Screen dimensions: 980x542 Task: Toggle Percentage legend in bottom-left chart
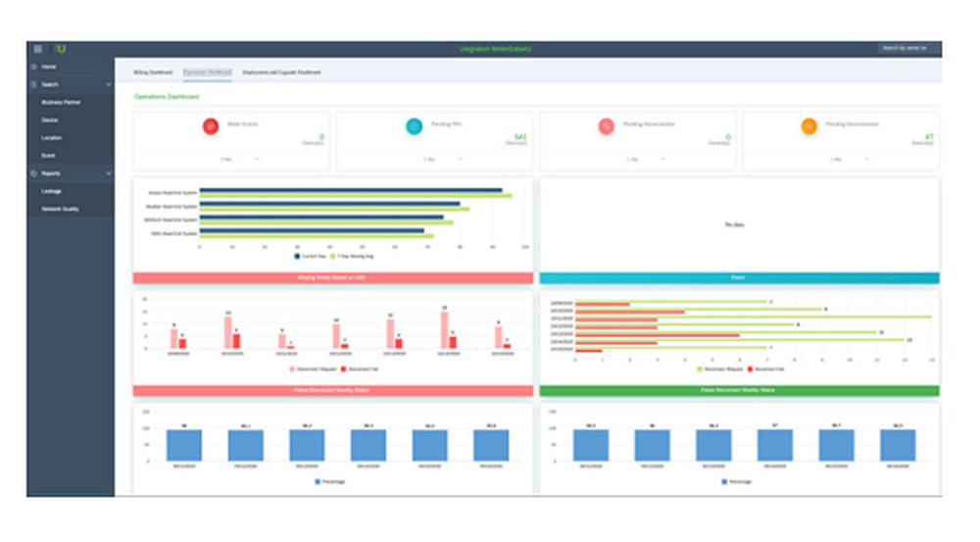[x=330, y=482]
